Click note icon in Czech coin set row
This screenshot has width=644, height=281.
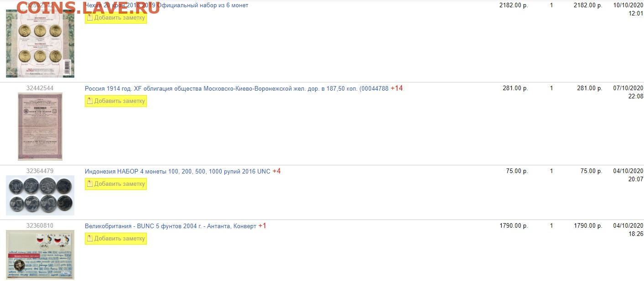click(x=90, y=18)
